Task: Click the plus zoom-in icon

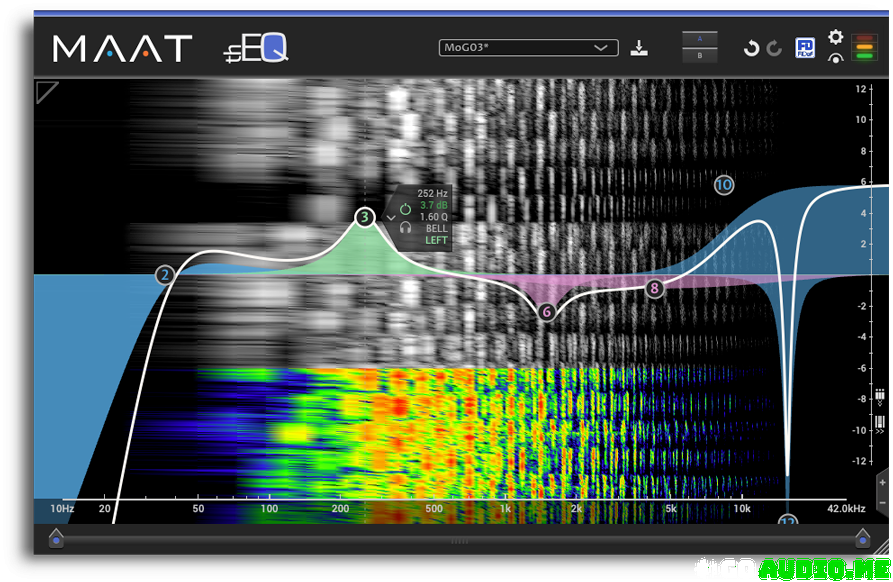Action: 882,482
